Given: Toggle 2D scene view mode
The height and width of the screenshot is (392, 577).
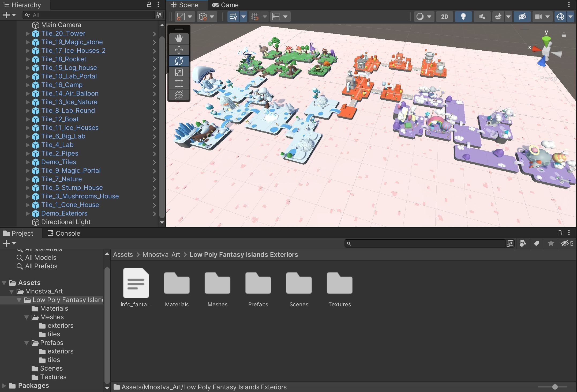Looking at the screenshot, I should (444, 17).
